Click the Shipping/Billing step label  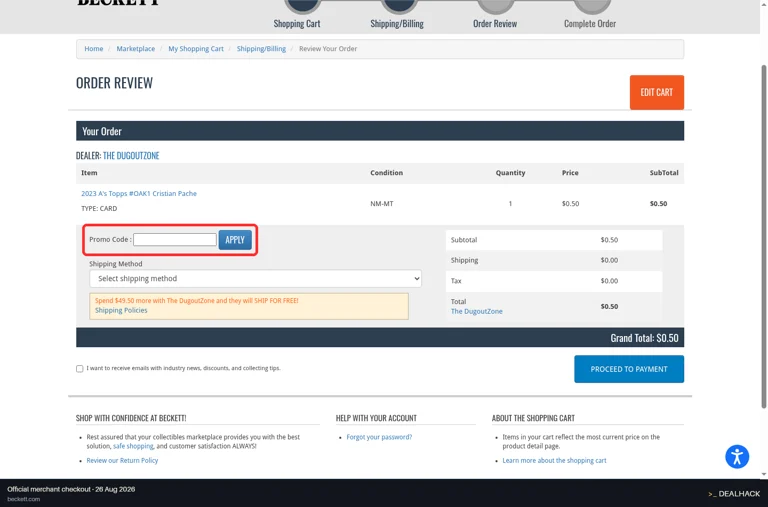pos(397,24)
